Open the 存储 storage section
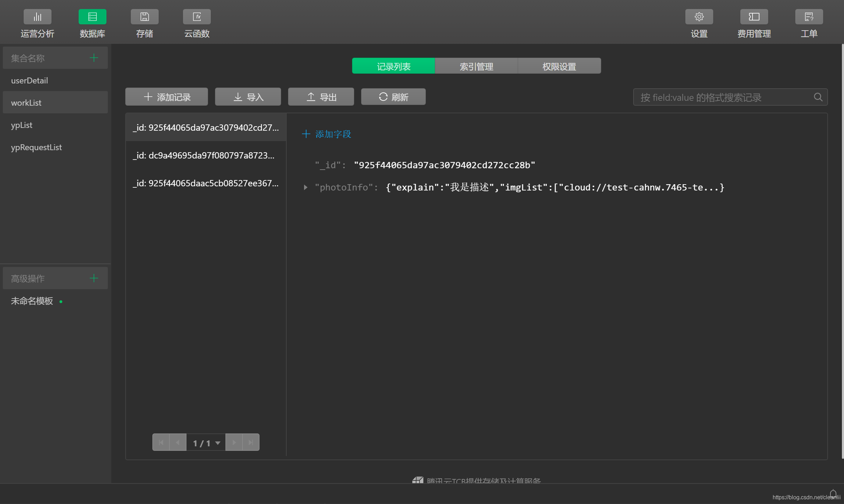The width and height of the screenshot is (844, 504). pos(144,24)
